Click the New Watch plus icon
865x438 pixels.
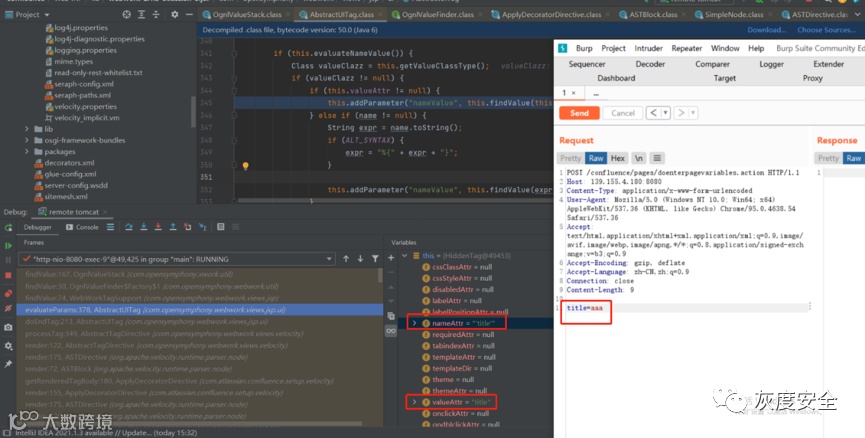tap(391, 258)
